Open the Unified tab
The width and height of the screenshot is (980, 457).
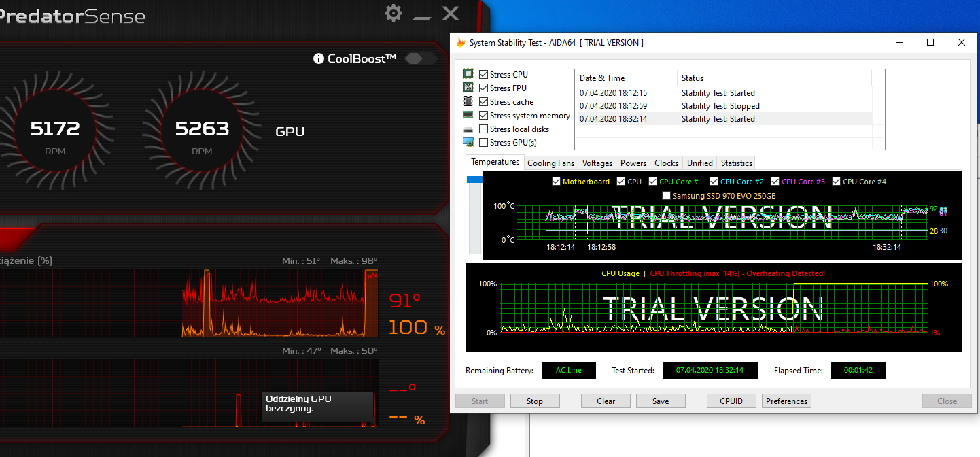(x=699, y=163)
